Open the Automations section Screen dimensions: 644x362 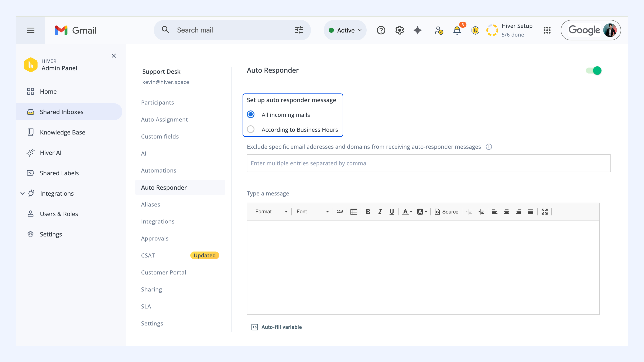158,171
